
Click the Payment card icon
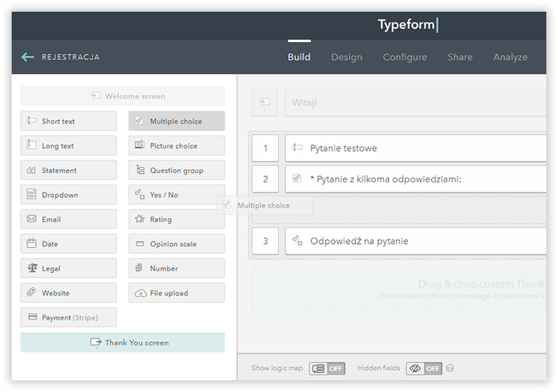click(33, 316)
